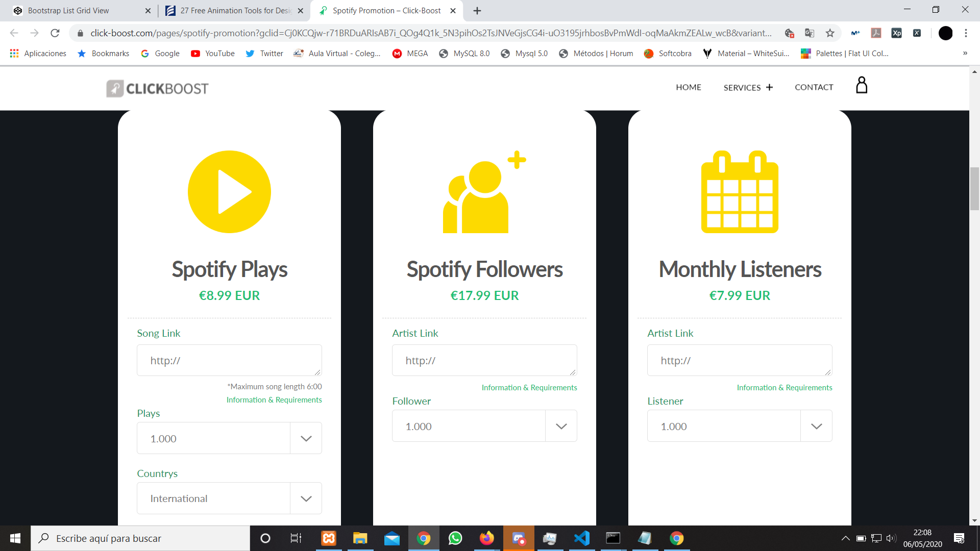Open Task View on the taskbar
Screen dimensions: 980x551
coord(296,538)
